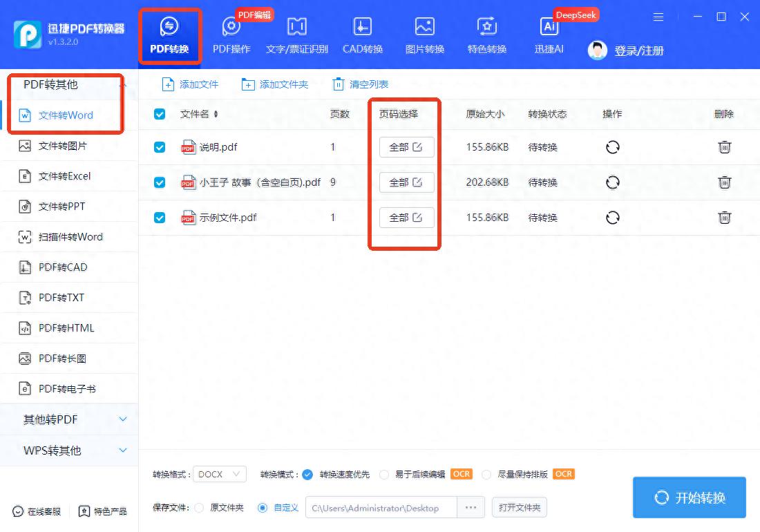Click convert icon for 示例文件.pdf row

[612, 218]
